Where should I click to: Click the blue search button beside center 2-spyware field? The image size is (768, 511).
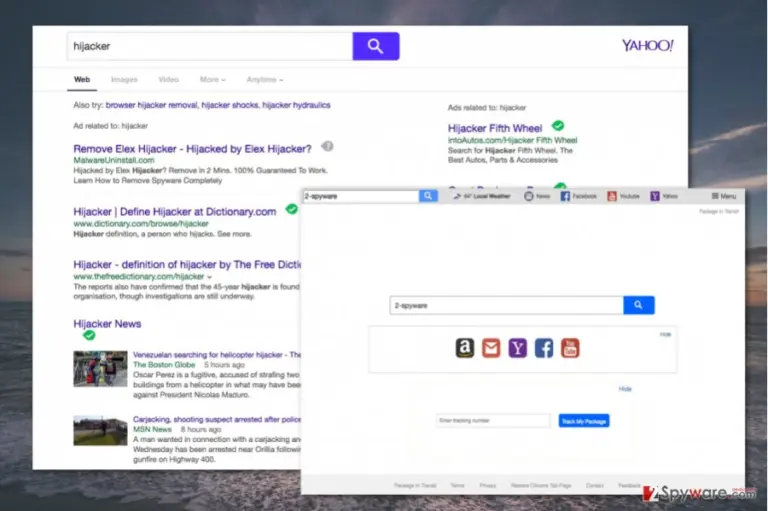[639, 305]
